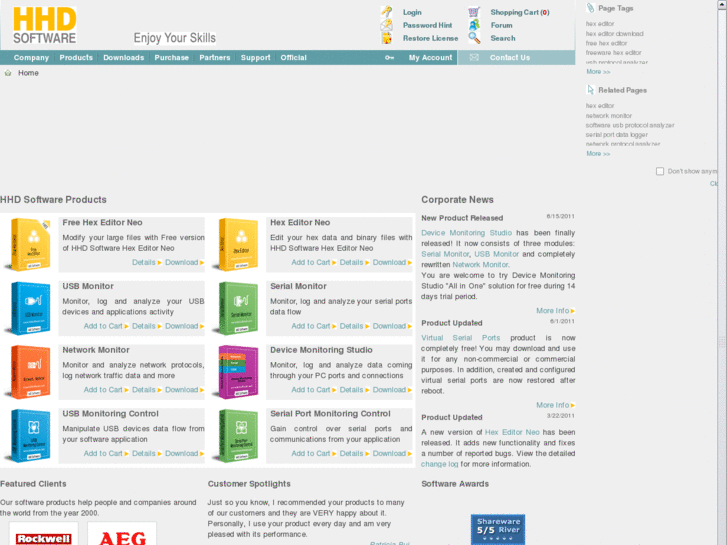Viewport: 727px width, 545px height.
Task: Open the Products menu
Action: (x=76, y=58)
